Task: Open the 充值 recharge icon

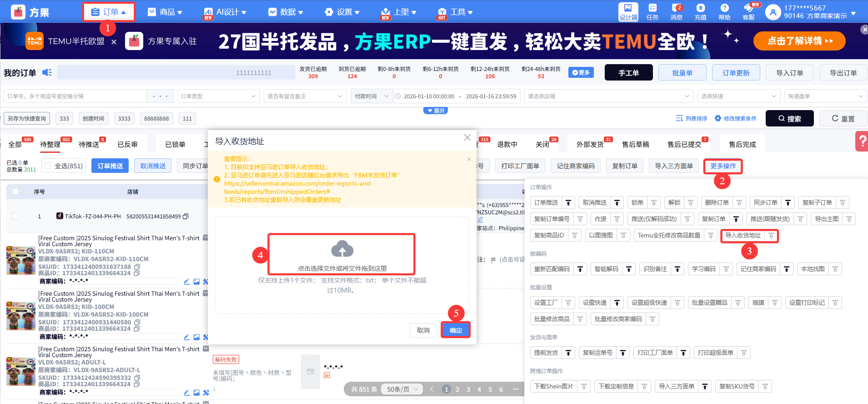Action: [701, 12]
